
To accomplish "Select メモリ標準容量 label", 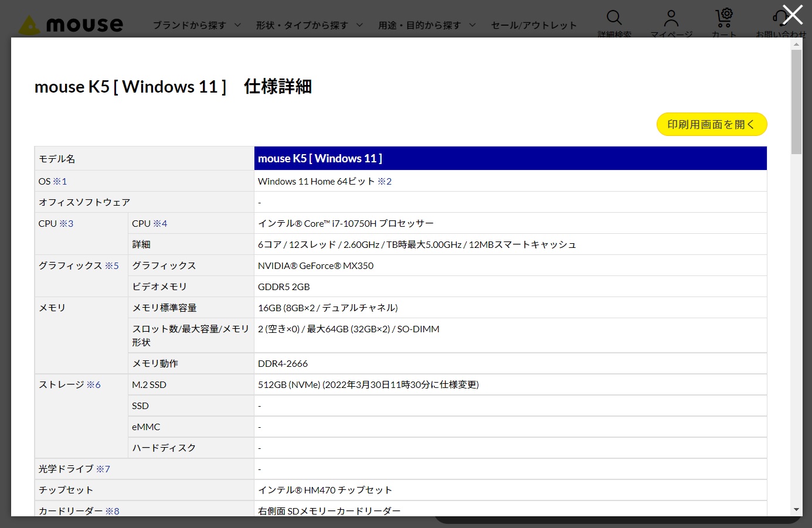I will click(164, 308).
